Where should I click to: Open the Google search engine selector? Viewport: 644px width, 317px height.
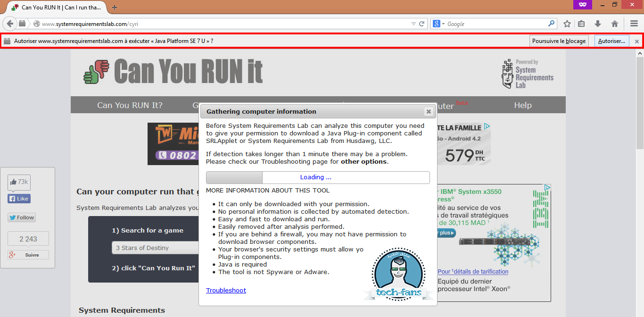point(438,24)
